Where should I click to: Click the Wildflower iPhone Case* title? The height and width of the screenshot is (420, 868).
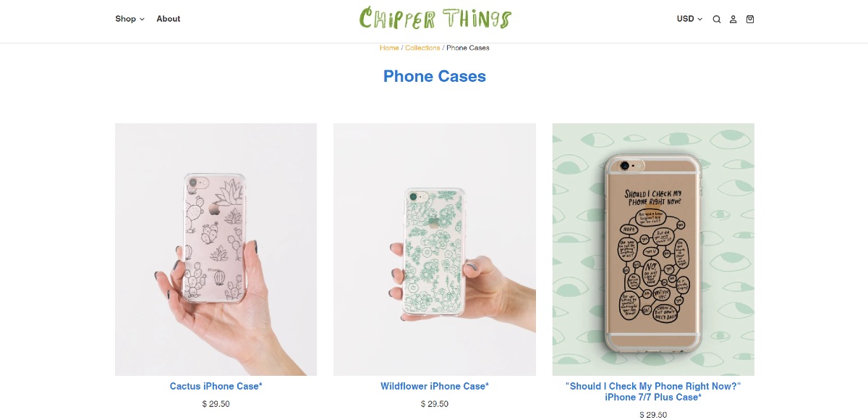(435, 386)
